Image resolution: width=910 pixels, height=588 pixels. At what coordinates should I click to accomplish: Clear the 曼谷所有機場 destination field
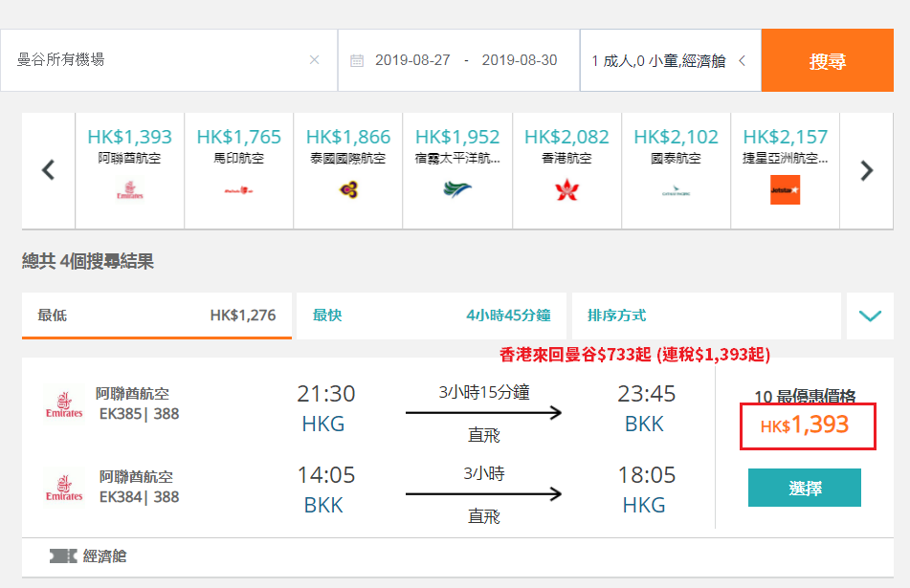click(x=314, y=59)
